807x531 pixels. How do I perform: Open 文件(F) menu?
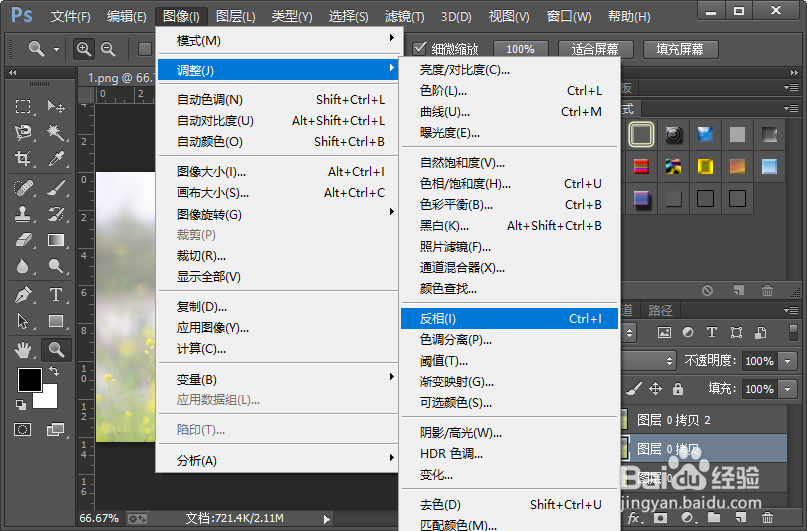[71, 16]
